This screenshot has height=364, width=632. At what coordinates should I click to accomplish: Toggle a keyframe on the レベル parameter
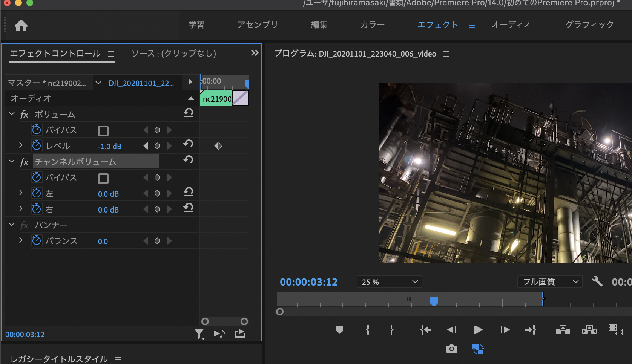coord(157,145)
